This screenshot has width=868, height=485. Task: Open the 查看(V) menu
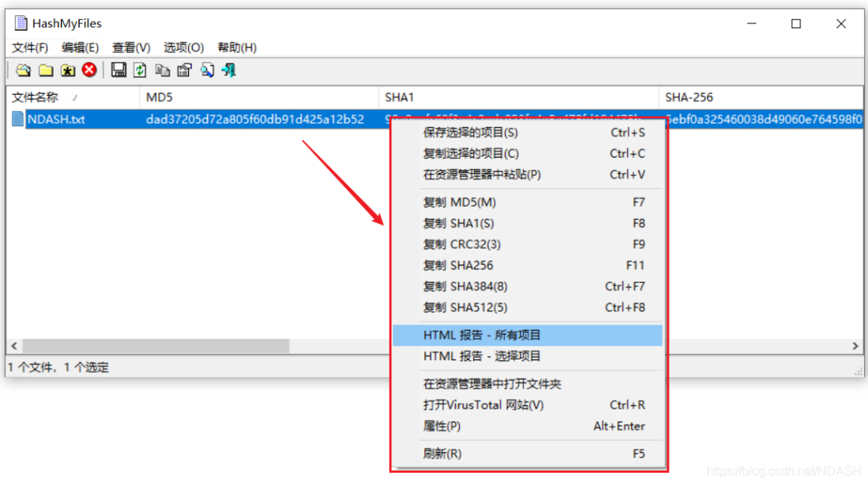pyautogui.click(x=131, y=47)
